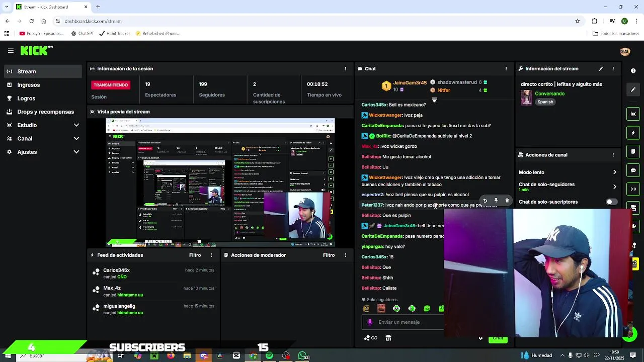This screenshot has height=362, width=644.
Task: Click the info icon in right rail
Action: 633,71
